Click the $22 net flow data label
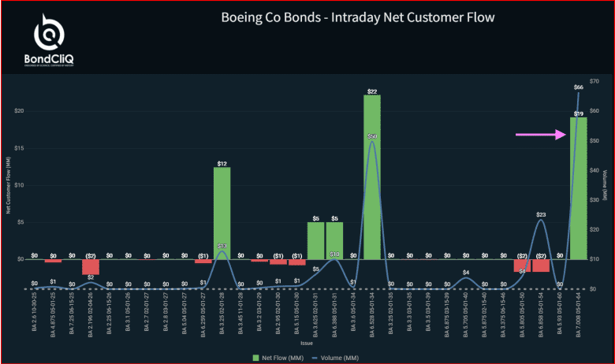This screenshot has height=364, width=615. tap(372, 91)
